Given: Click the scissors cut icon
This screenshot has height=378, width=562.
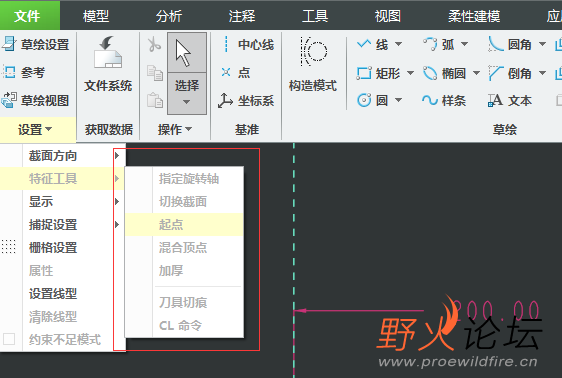Looking at the screenshot, I should tap(154, 44).
